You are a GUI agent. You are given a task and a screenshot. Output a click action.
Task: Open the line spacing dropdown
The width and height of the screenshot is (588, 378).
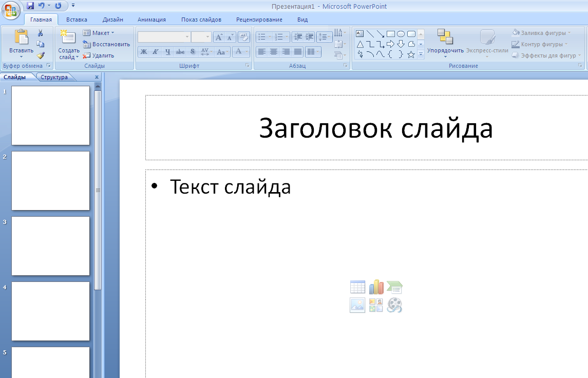click(325, 37)
